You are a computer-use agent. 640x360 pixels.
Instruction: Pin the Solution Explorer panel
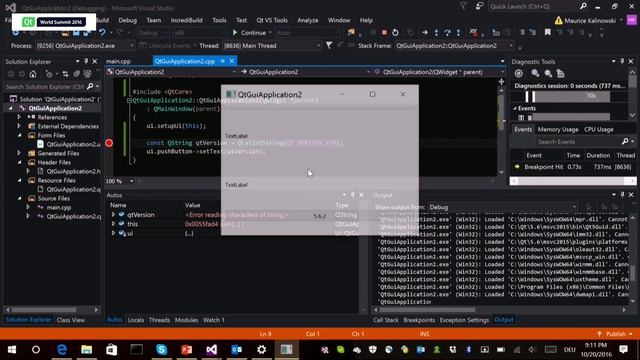click(x=86, y=61)
